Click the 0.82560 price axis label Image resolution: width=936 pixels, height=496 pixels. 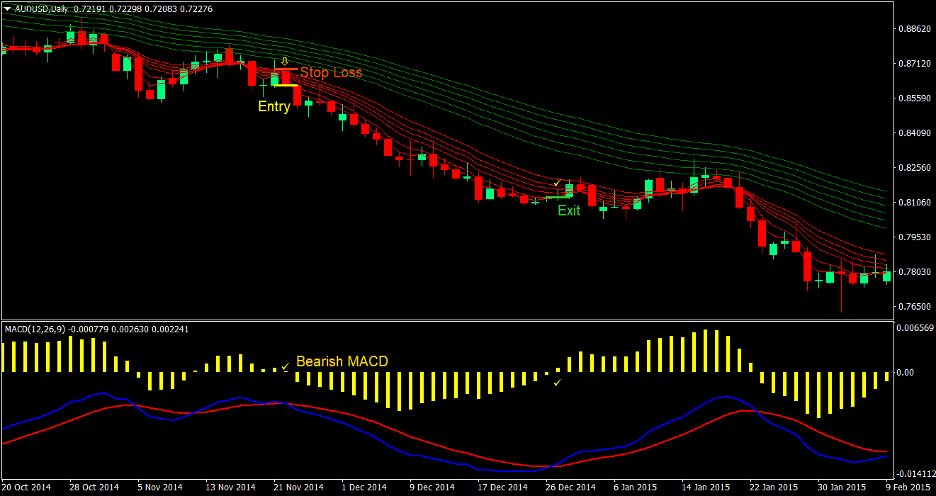click(913, 168)
